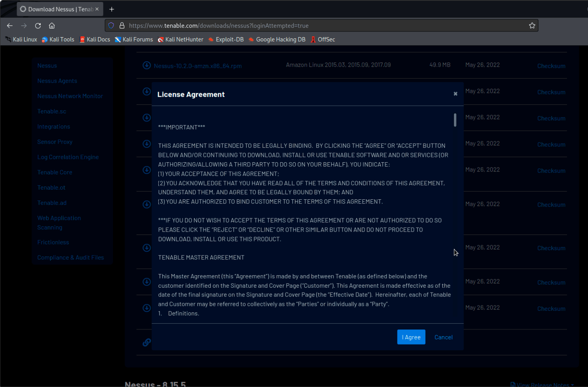Select Nessus Agents in sidebar
588x387 pixels.
[57, 81]
